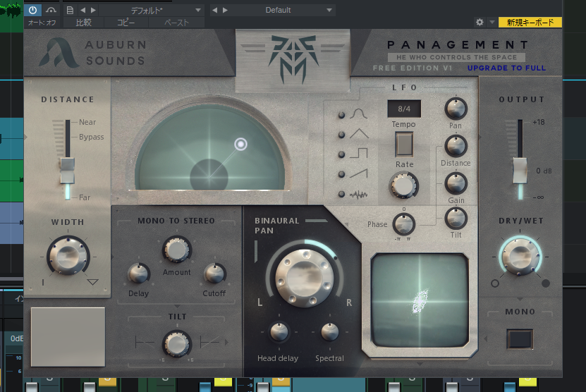Click the LFO Tilt amount knob
This screenshot has height=392, width=586.
pyautogui.click(x=456, y=219)
